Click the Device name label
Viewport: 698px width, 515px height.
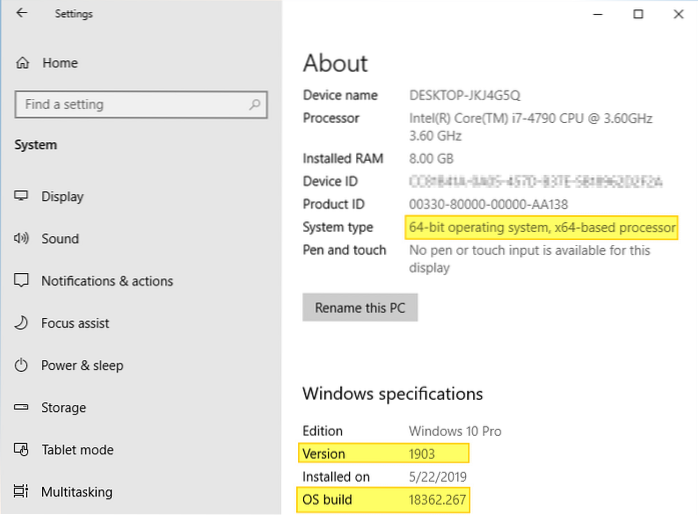click(x=340, y=95)
